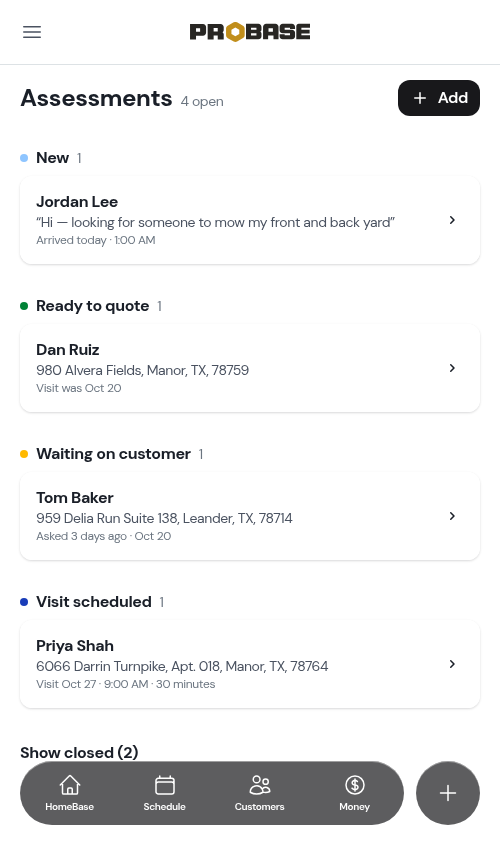The height and width of the screenshot is (845, 500).
Task: Show closed assessments
Action: pyautogui.click(x=79, y=752)
